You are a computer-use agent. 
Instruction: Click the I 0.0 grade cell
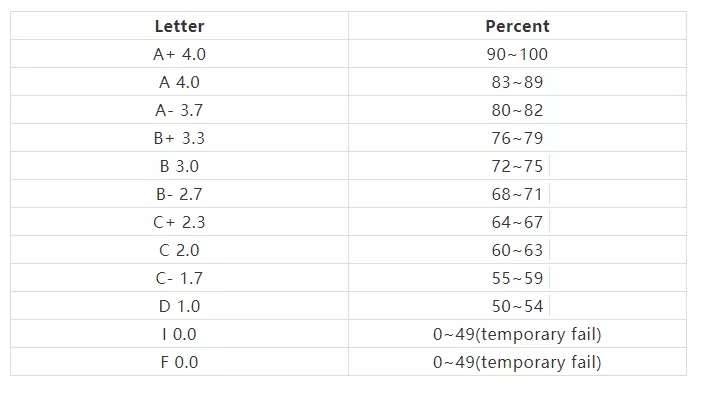179,334
